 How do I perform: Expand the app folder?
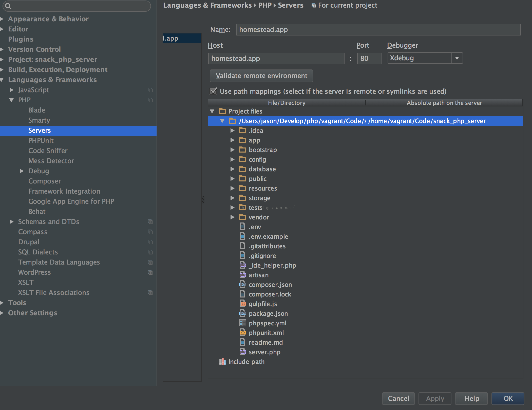pyautogui.click(x=232, y=140)
